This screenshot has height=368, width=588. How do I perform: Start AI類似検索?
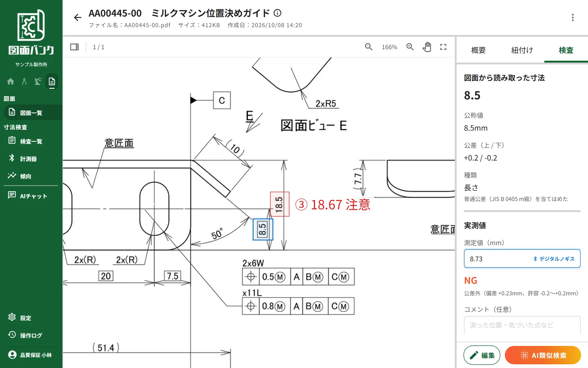point(543,355)
